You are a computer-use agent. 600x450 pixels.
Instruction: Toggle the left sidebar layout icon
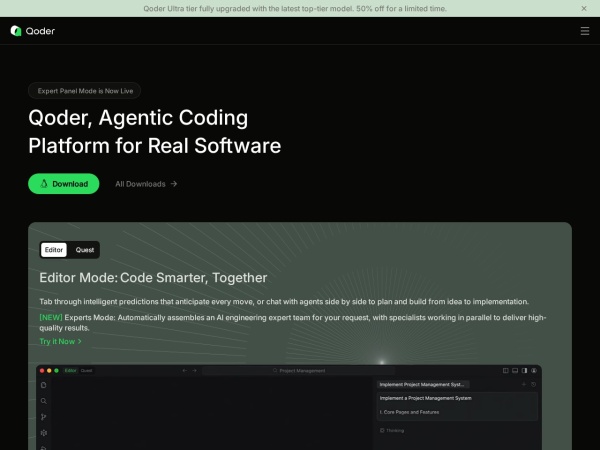tap(505, 370)
